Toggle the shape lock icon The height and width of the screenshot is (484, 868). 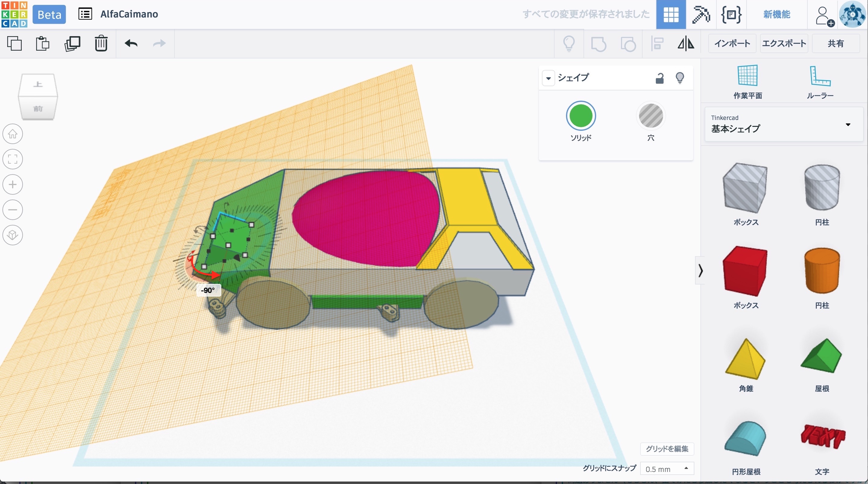pos(659,78)
